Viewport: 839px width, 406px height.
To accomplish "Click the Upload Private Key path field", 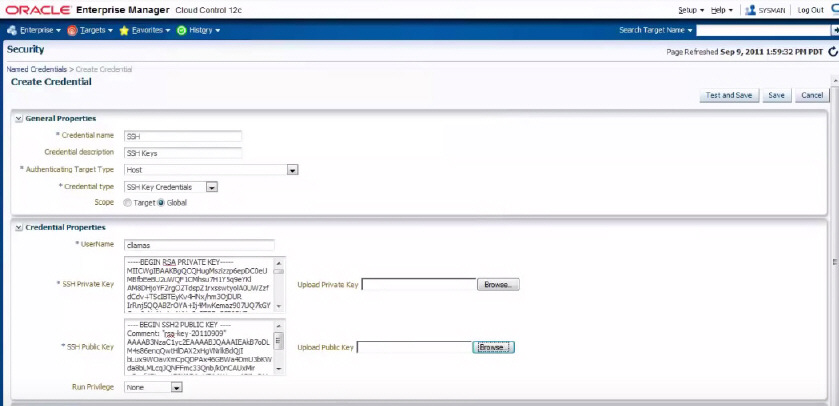I will (419, 285).
